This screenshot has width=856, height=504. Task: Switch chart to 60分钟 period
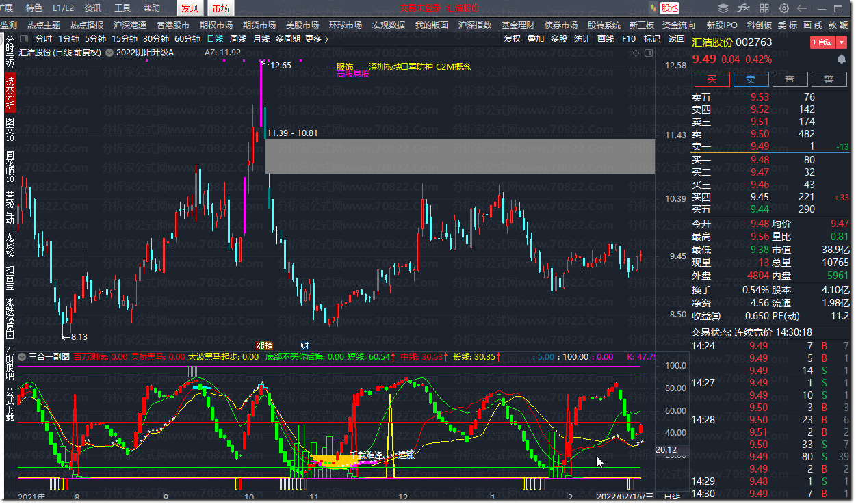coord(187,39)
